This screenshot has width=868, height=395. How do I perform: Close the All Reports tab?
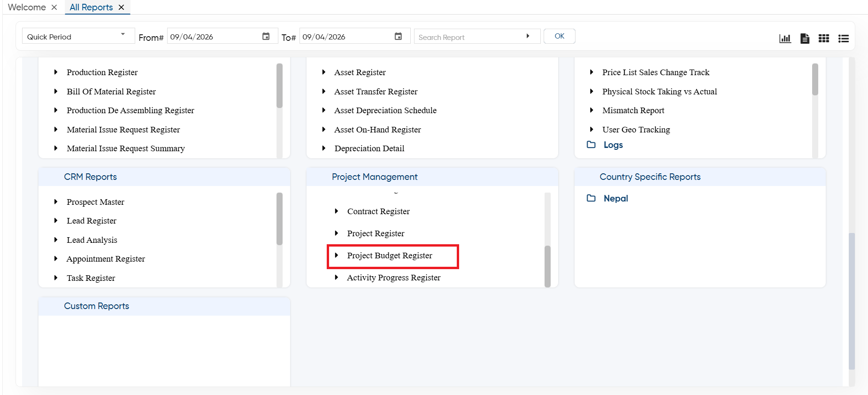click(121, 7)
